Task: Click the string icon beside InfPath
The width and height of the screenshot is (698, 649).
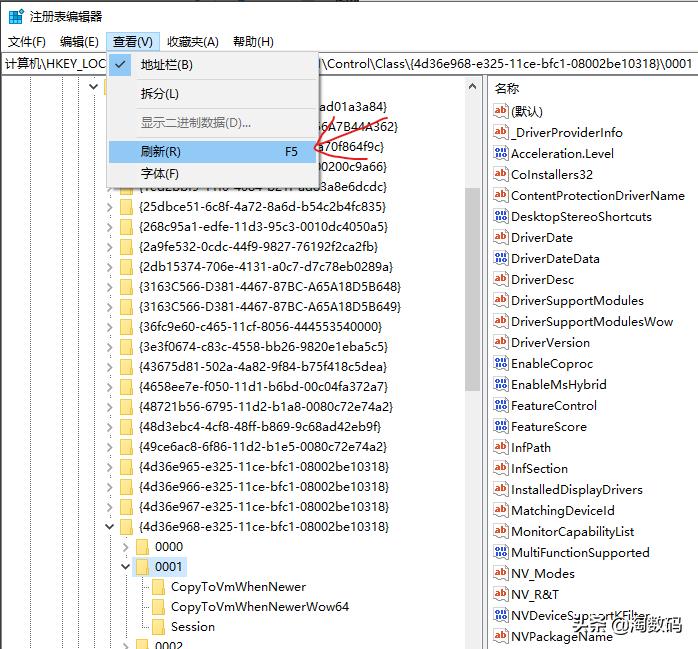Action: (500, 447)
